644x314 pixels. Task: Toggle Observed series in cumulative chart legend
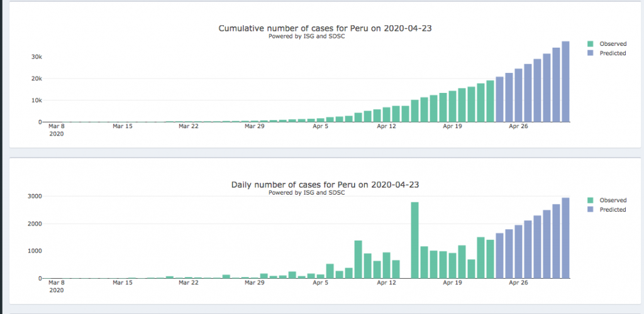613,44
